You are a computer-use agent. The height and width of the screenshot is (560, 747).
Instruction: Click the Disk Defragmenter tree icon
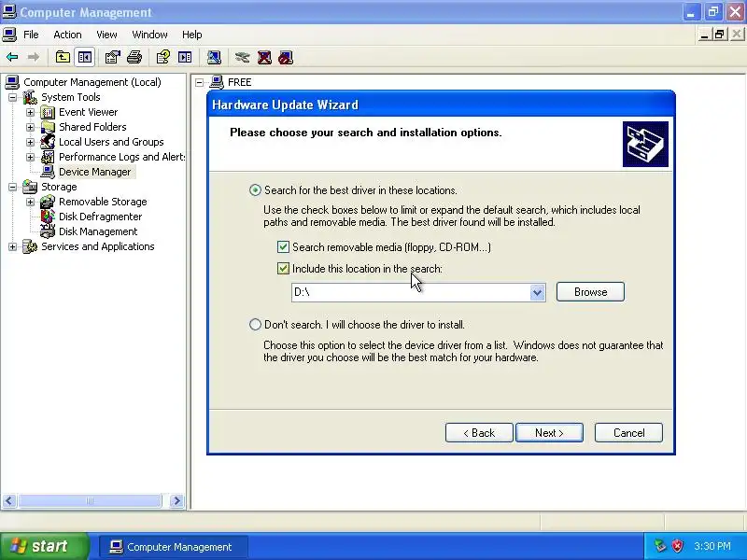coord(48,217)
